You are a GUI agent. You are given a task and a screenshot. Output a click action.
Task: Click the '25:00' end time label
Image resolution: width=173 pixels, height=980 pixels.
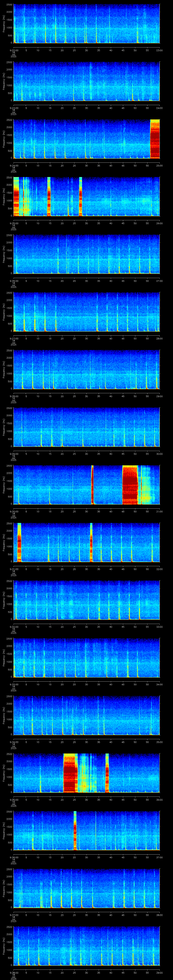[x=160, y=166]
